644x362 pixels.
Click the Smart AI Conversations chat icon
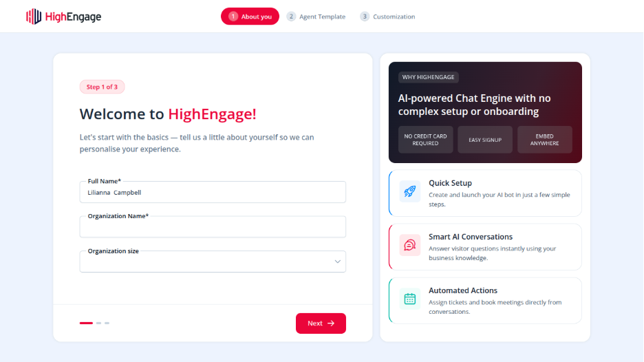pos(409,245)
